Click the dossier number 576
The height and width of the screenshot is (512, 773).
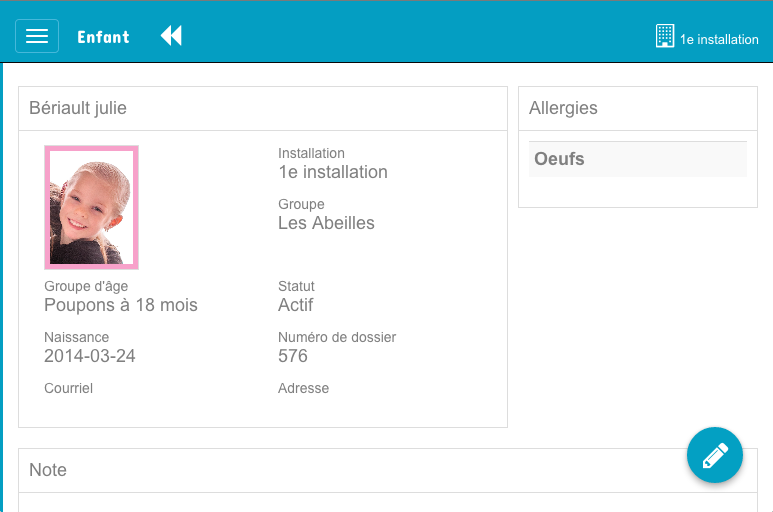pyautogui.click(x=293, y=356)
